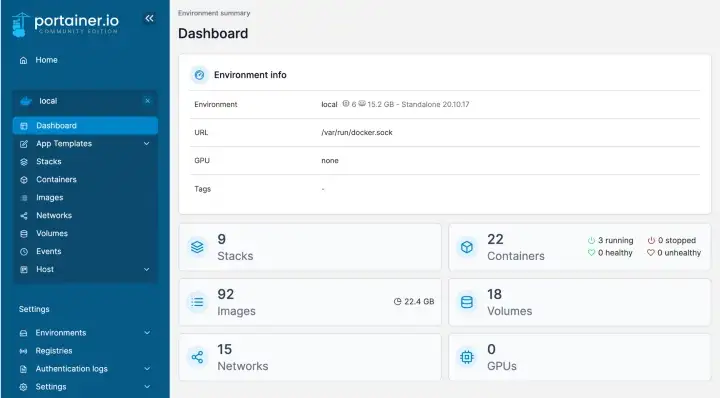
Task: Click the Stacks layers icon in sidebar
Action: [x=24, y=162]
